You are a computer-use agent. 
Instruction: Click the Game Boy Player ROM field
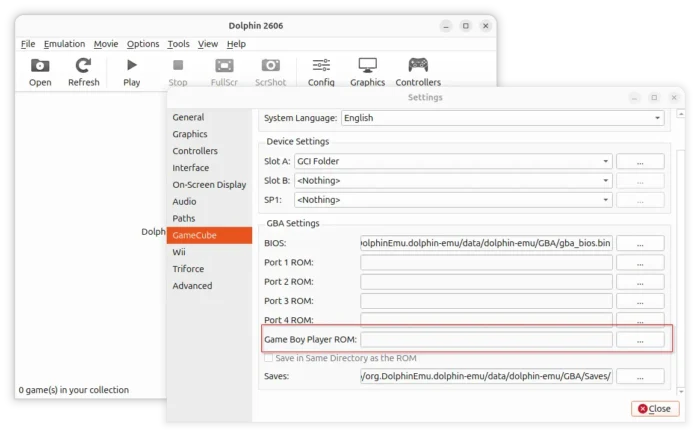[486, 339]
